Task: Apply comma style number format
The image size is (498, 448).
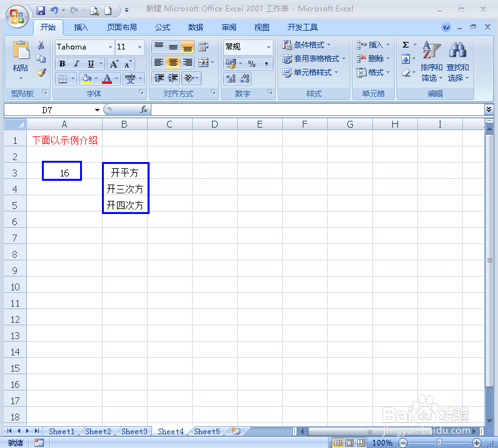Action: pyautogui.click(x=266, y=64)
